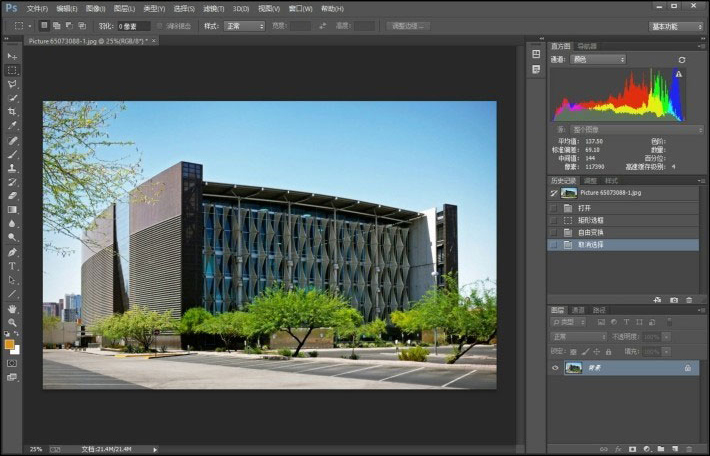The image size is (710, 456).
Task: Switch to the 导航器 tab
Action: pos(587,46)
